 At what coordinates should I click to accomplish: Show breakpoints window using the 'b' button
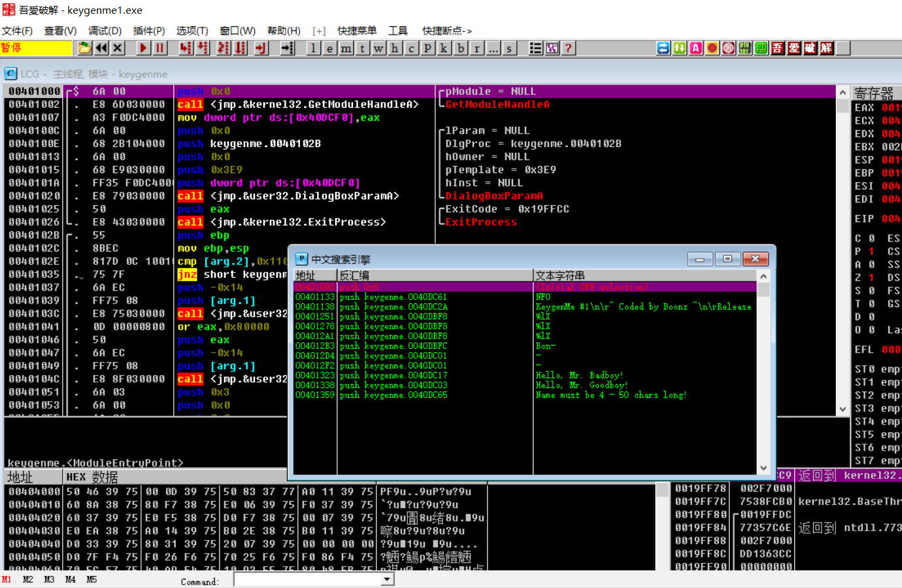461,48
